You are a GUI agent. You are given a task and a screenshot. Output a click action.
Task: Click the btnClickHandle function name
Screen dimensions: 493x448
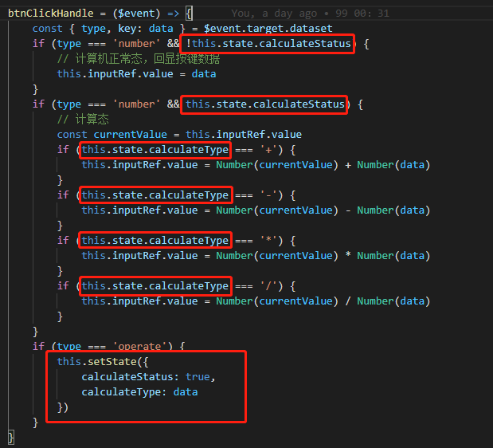51,14
